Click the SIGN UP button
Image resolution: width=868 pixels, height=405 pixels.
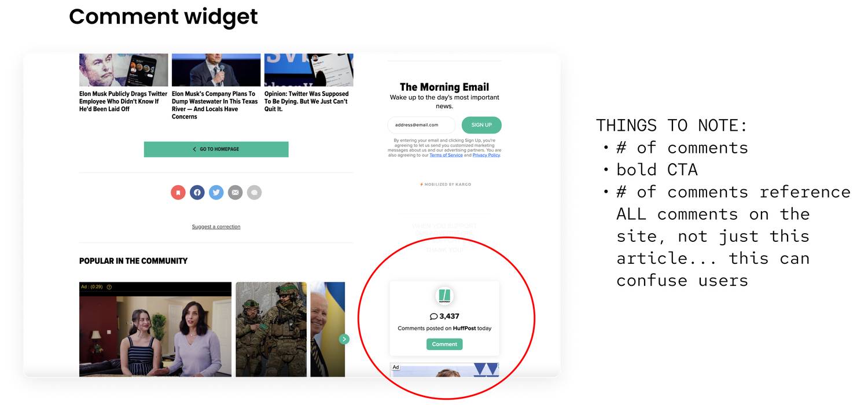(x=481, y=125)
